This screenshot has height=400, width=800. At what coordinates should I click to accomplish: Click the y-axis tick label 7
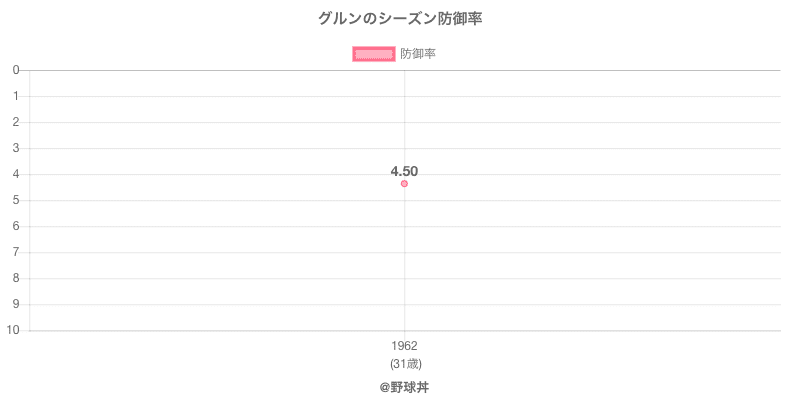click(17, 252)
